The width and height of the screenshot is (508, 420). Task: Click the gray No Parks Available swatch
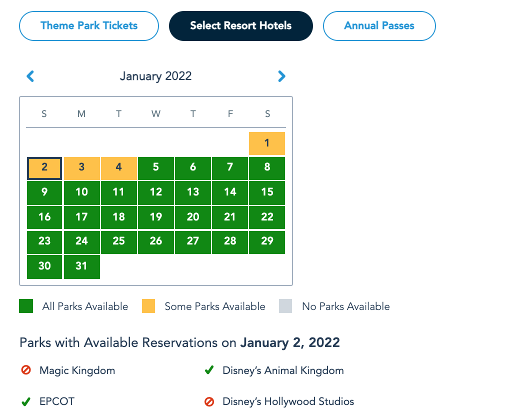pyautogui.click(x=285, y=306)
